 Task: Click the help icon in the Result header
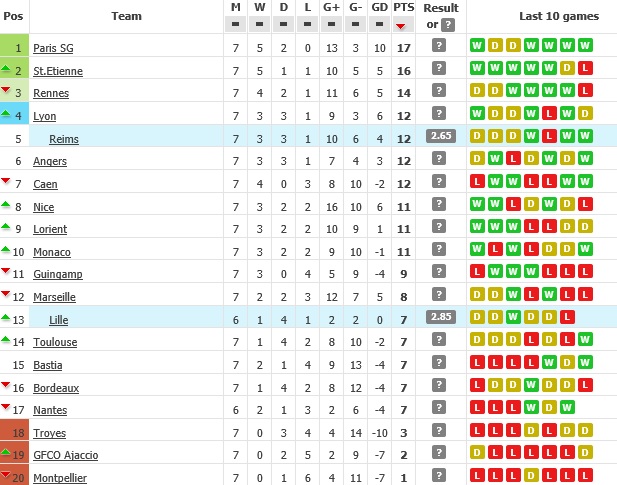448,24
